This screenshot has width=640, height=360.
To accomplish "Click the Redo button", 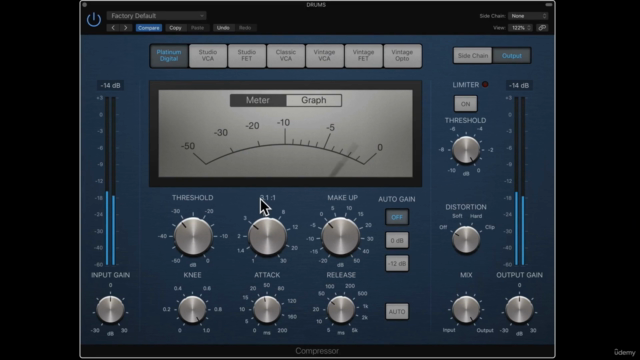I will [245, 28].
